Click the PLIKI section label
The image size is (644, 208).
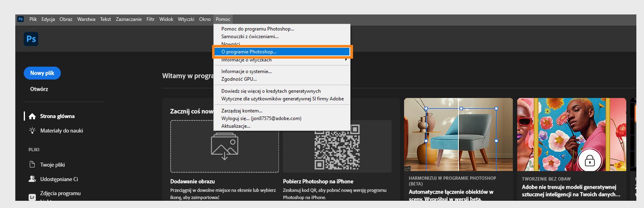[x=34, y=149]
